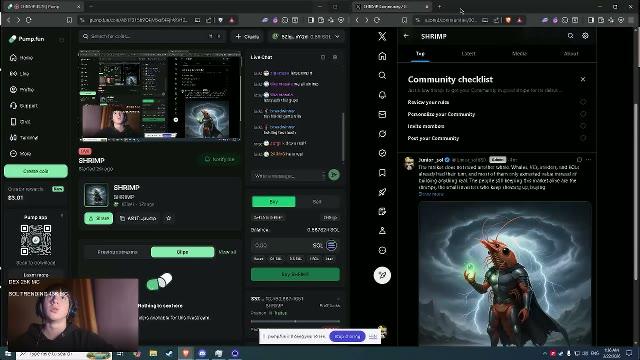Open Brave browser from Windows taskbar
This screenshot has height=360, width=640.
pyautogui.click(x=186, y=353)
